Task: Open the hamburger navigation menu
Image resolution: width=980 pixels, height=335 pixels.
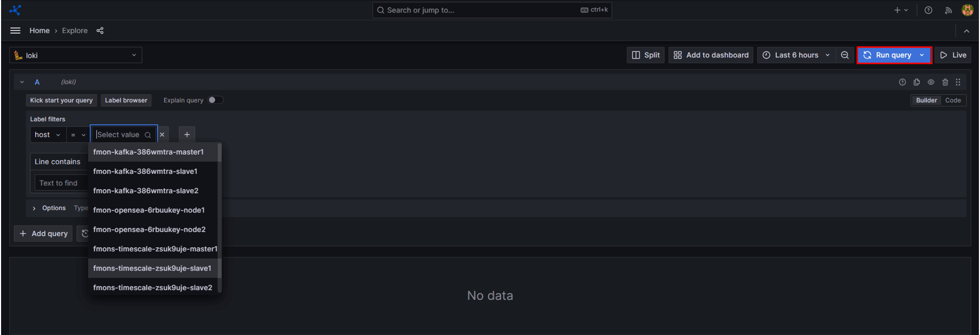Action: pyautogui.click(x=15, y=31)
